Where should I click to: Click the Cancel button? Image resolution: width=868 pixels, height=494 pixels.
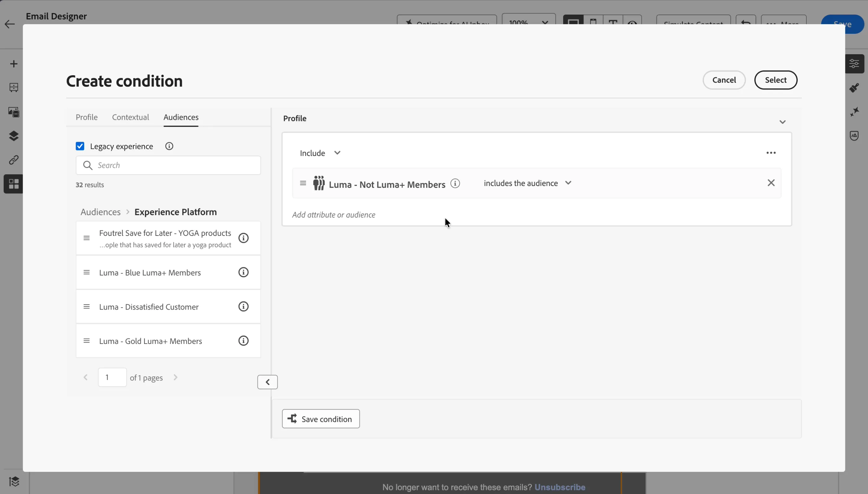coord(724,80)
